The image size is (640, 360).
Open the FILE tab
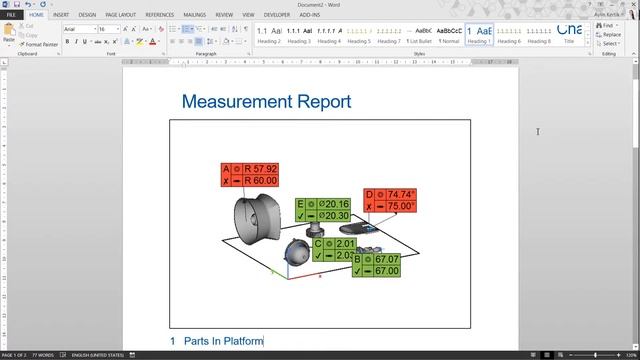pos(11,15)
